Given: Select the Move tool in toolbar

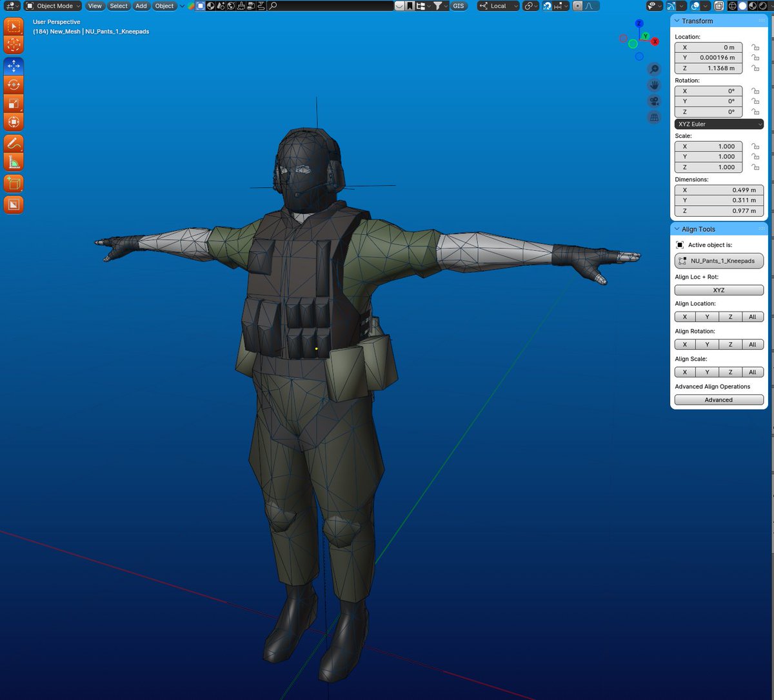Looking at the screenshot, I should 14,66.
